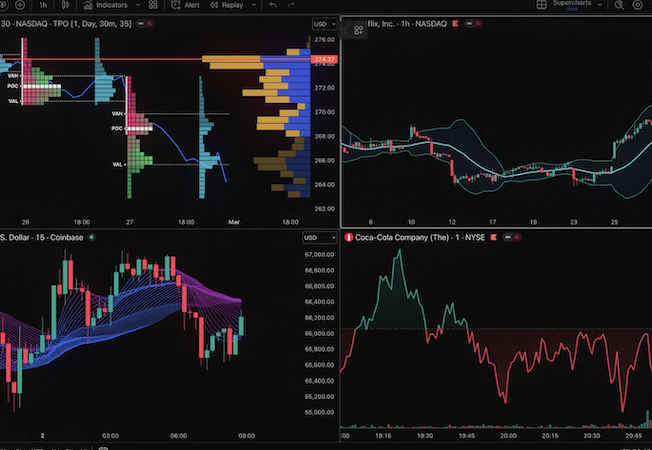Click the Coca-Cola Company NYSE title
652x450 pixels.
(x=420, y=237)
